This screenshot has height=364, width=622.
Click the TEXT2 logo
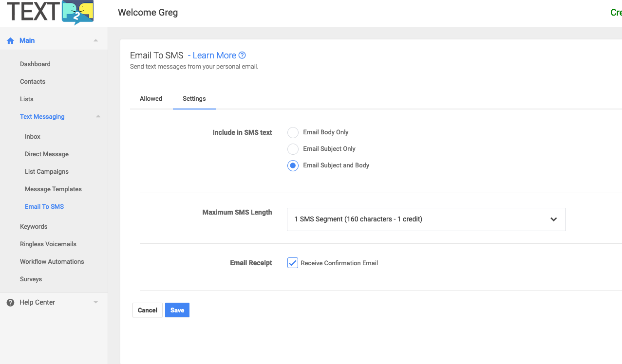(x=50, y=13)
